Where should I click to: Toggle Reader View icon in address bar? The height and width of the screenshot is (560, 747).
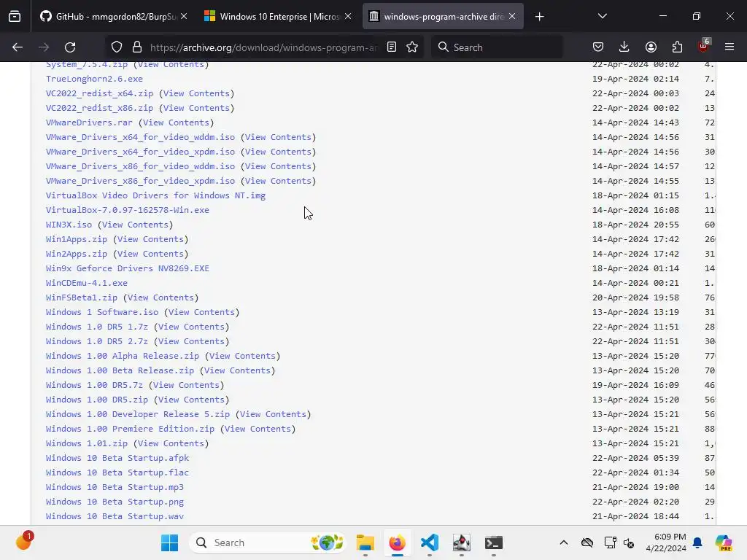[392, 47]
